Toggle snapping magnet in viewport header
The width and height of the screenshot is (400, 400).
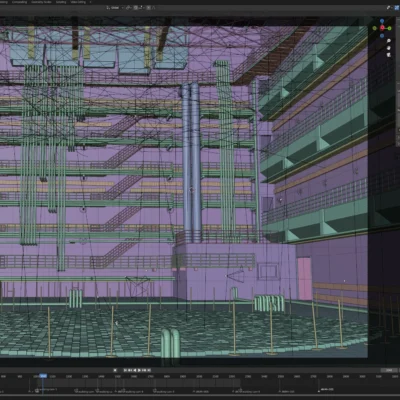[135, 7]
